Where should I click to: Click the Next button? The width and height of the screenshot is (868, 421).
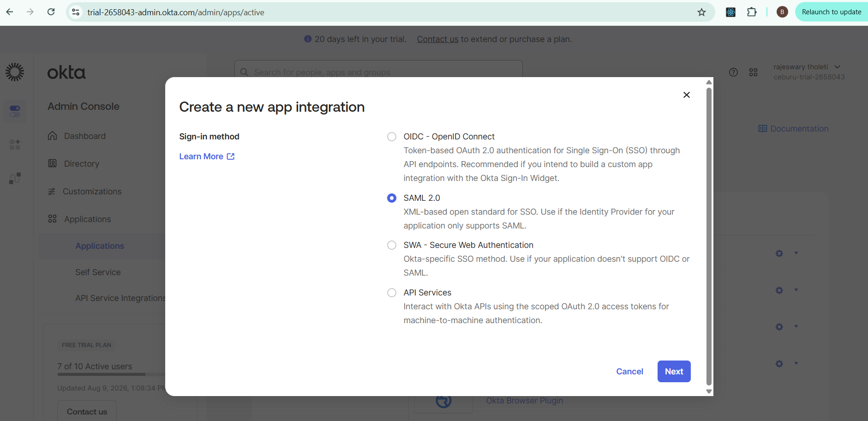point(674,372)
